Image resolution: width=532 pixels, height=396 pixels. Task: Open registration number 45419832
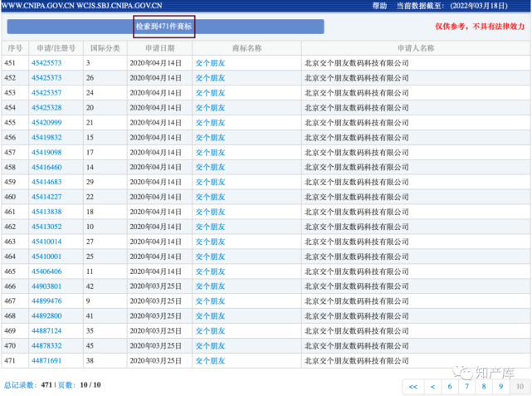point(46,138)
